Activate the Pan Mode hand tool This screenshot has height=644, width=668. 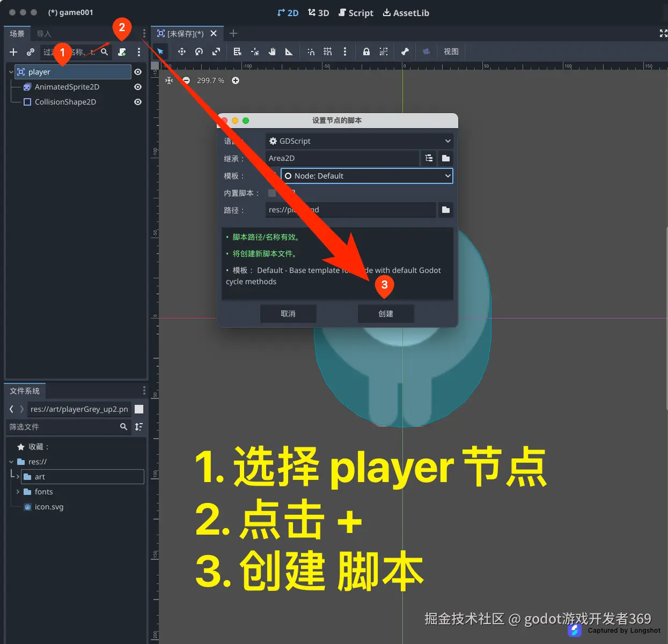(x=272, y=51)
